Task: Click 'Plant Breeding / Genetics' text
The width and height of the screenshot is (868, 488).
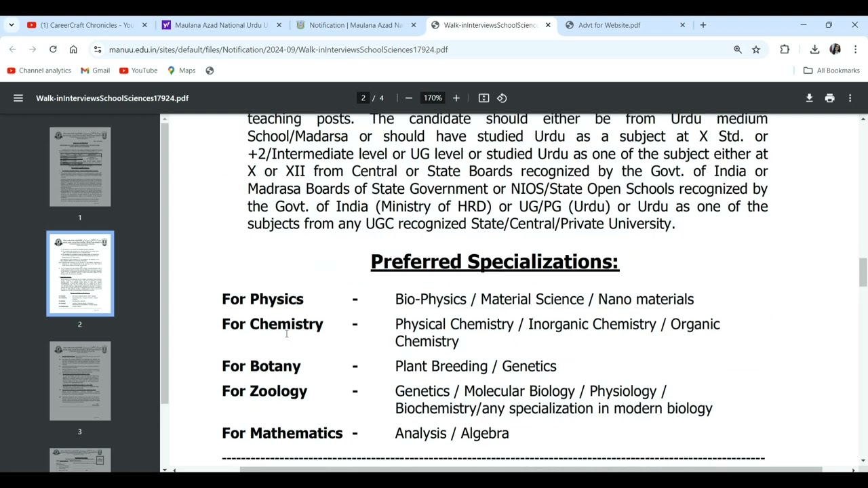Action: coord(475,366)
